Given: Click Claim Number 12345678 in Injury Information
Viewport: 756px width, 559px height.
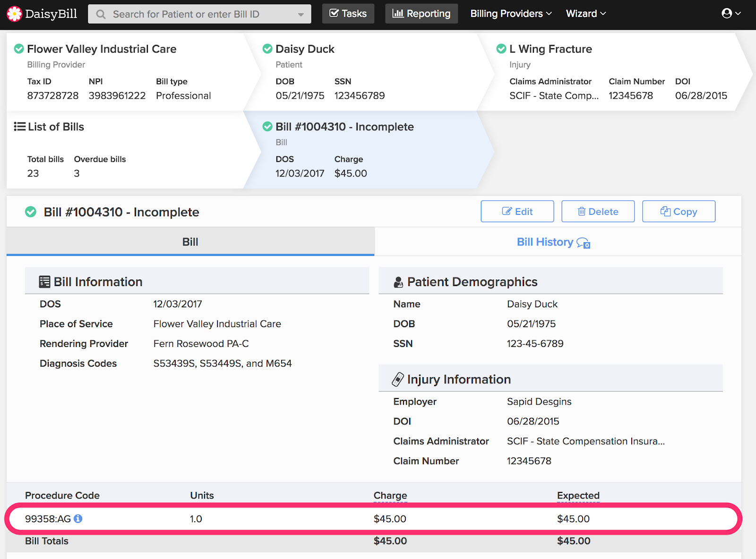Looking at the screenshot, I should 529,461.
